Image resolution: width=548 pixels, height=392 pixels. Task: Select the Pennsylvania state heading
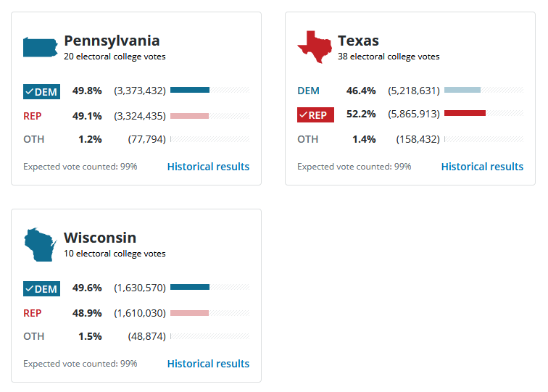coord(112,41)
